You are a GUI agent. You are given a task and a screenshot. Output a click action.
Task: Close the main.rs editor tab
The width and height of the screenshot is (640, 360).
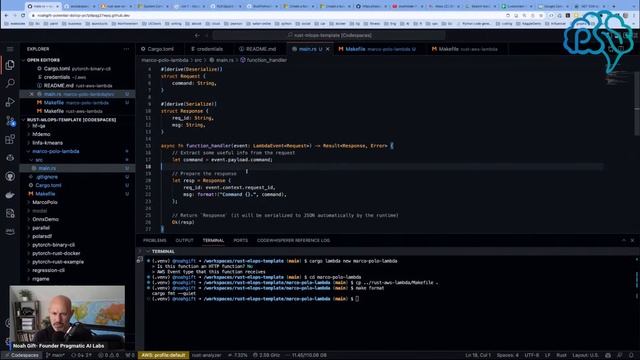click(327, 49)
